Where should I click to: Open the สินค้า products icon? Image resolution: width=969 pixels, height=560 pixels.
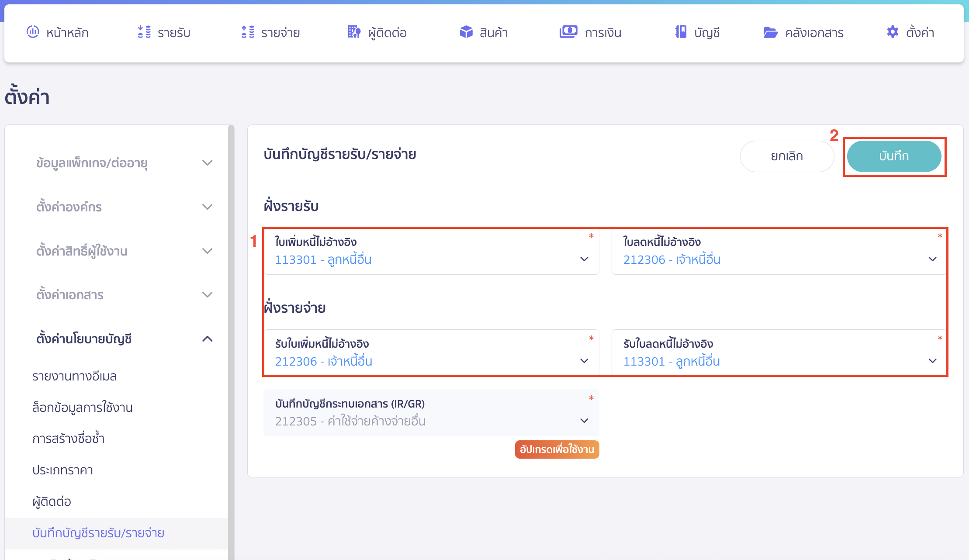click(466, 32)
